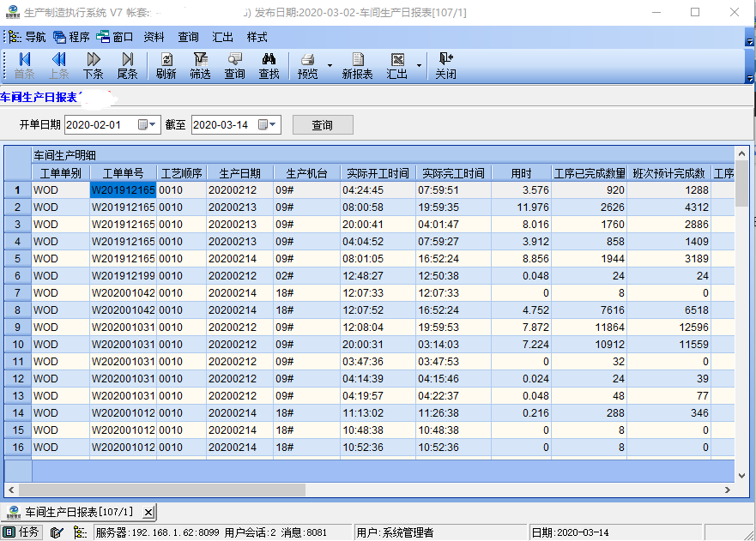Open the 任务 button in status bar
756x541 pixels.
point(21,532)
